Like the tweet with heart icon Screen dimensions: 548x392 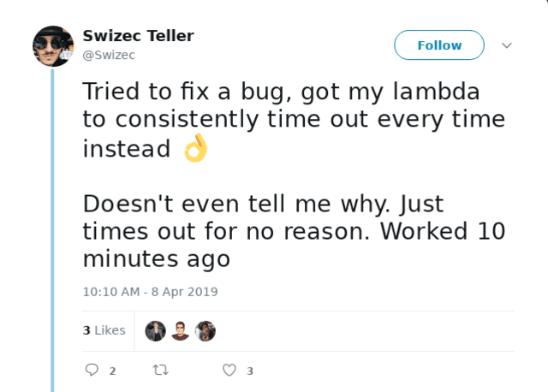click(x=229, y=370)
